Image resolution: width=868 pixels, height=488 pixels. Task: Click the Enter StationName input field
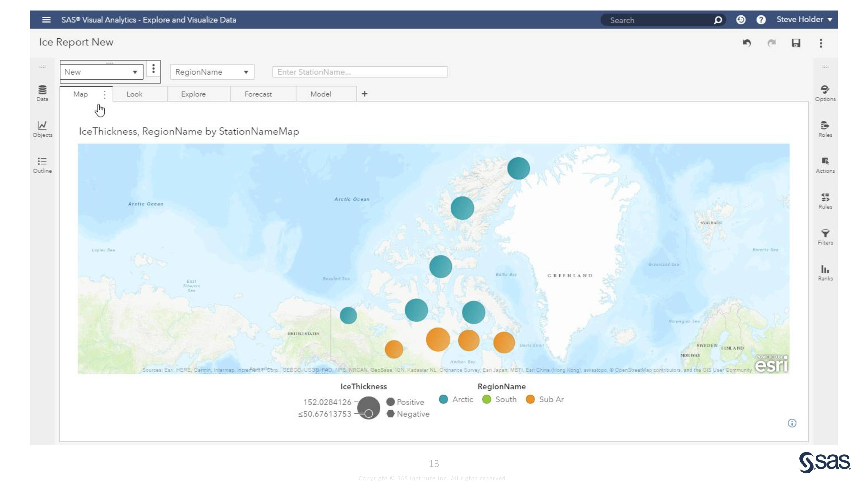click(x=360, y=72)
